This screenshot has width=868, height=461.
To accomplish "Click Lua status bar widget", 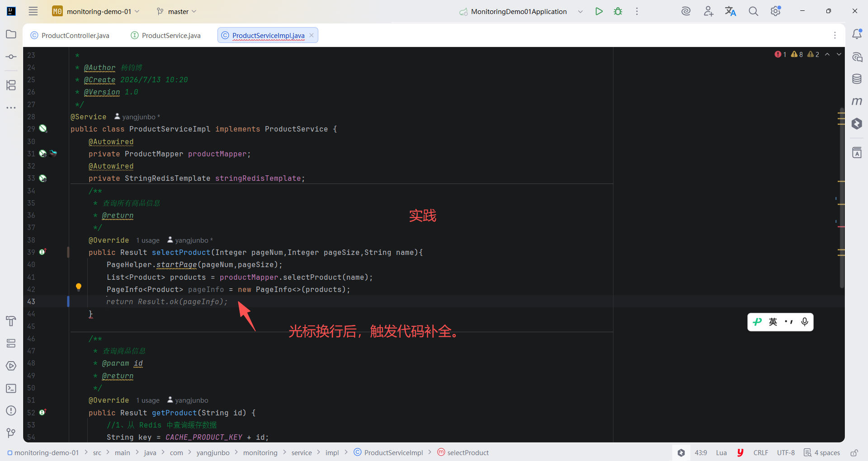I will pos(722,452).
